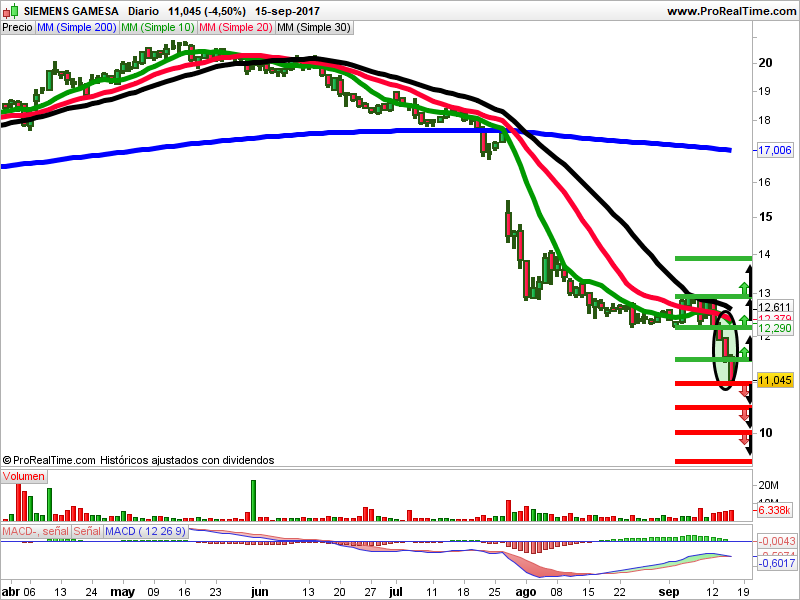Click the standalone "Señal" label in MACD panel
Image resolution: width=800 pixels, height=600 pixels.
coord(87,531)
